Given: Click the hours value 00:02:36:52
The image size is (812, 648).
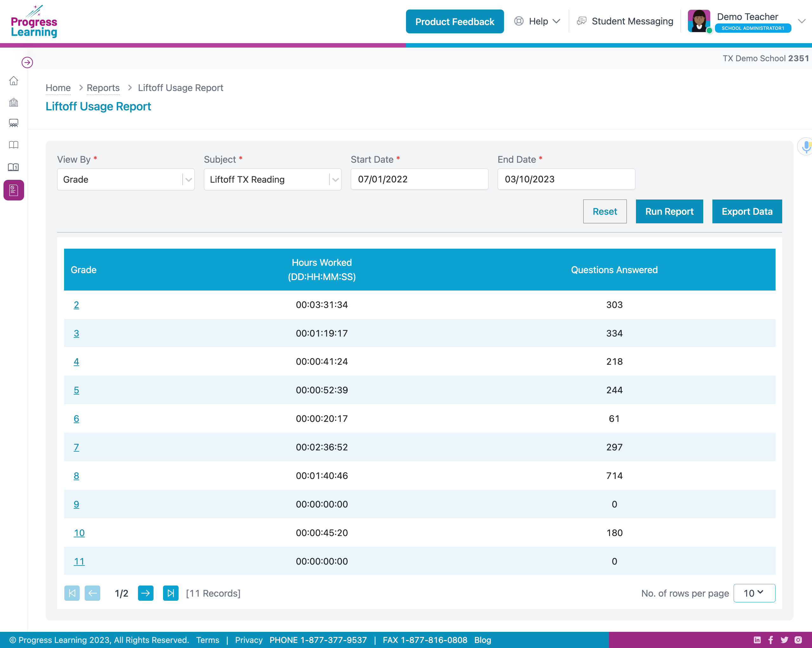Looking at the screenshot, I should pos(322,447).
